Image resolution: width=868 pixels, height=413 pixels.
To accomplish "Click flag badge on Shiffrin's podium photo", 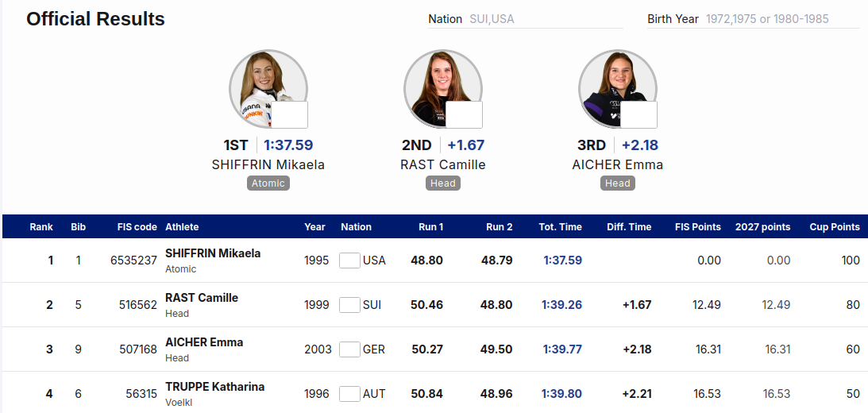I will click(289, 114).
